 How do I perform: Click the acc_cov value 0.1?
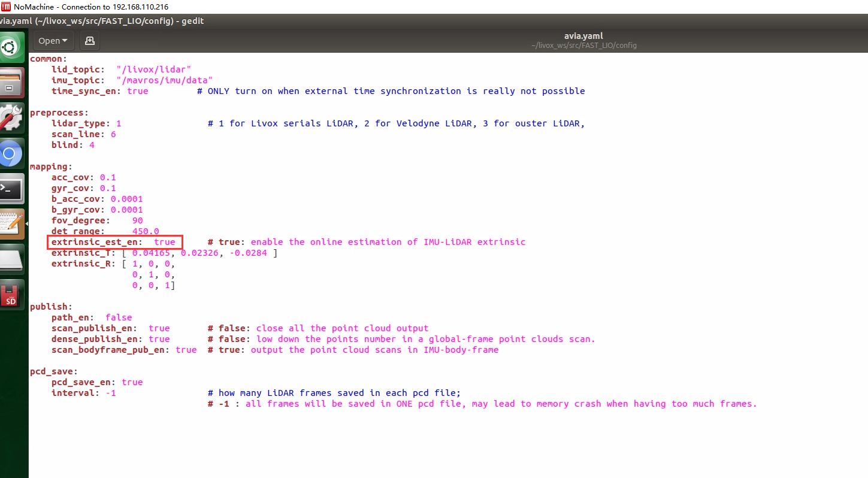(x=108, y=177)
